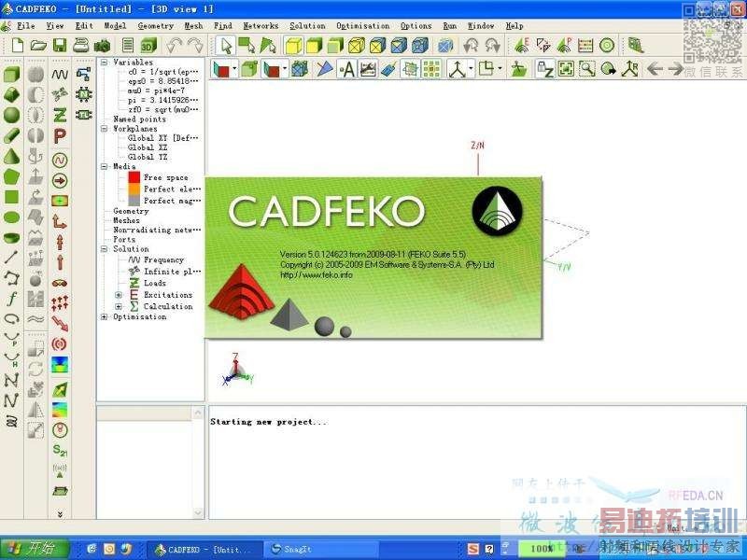Screen dimensions: 747x560
Task: Click the transmission line TL icon
Action: click(84, 115)
